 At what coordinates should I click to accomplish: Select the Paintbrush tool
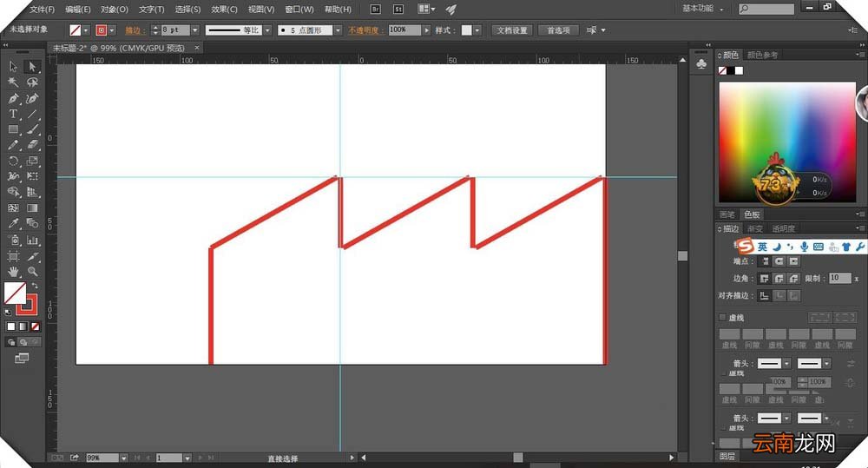point(32,129)
